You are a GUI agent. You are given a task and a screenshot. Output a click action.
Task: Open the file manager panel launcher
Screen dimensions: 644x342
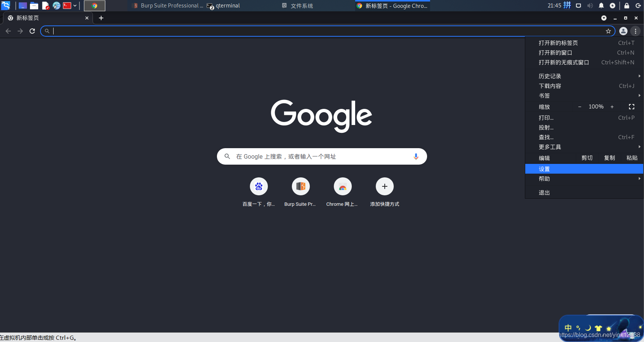[x=34, y=6]
